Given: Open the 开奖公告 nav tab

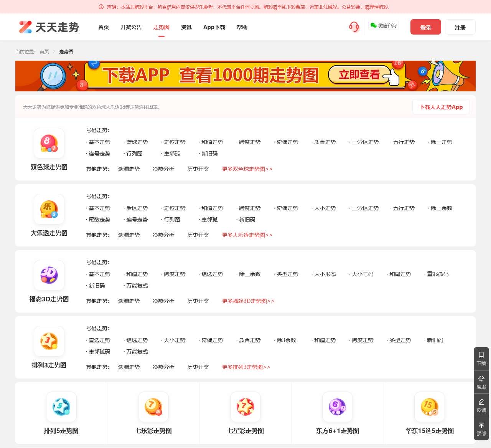Looking at the screenshot, I should [131, 27].
